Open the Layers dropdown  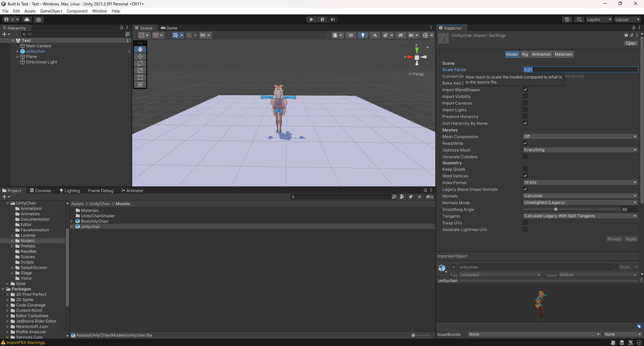pyautogui.click(x=598, y=19)
